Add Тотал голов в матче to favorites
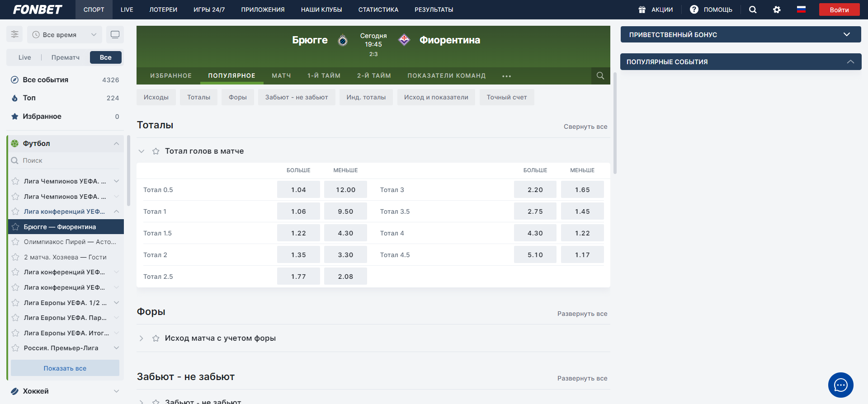Image resolution: width=868 pixels, height=404 pixels. (x=156, y=151)
